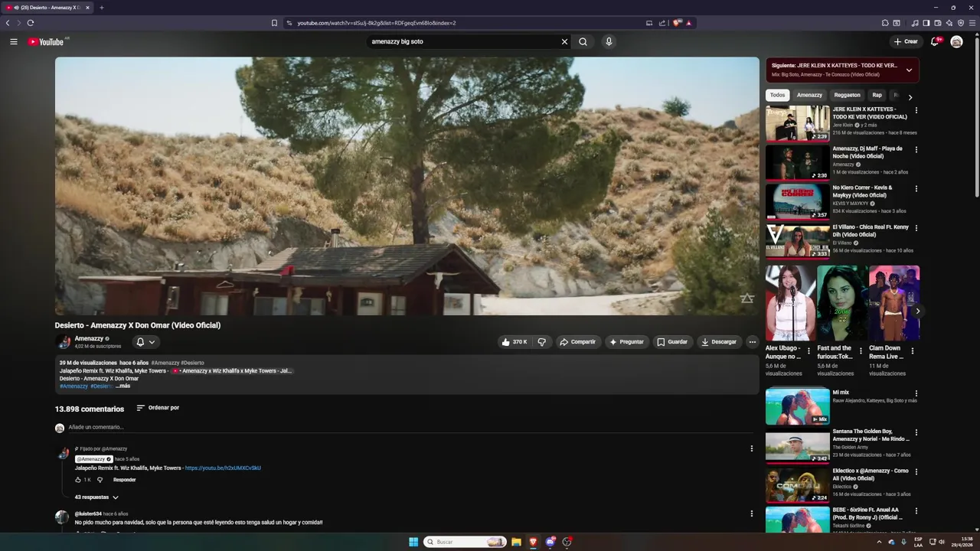This screenshot has height=551, width=980.
Task: Open JERE KLEIN X KATTEYES video thumbnail
Action: (797, 123)
